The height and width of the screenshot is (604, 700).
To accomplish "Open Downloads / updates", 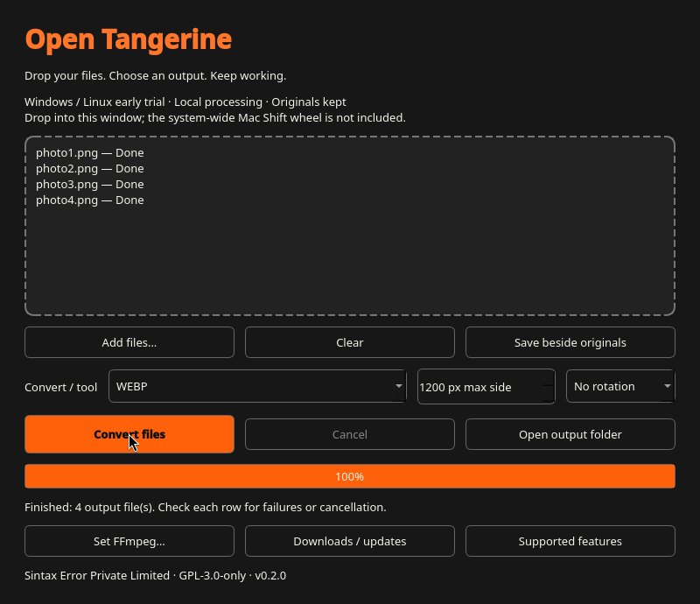I will [349, 541].
